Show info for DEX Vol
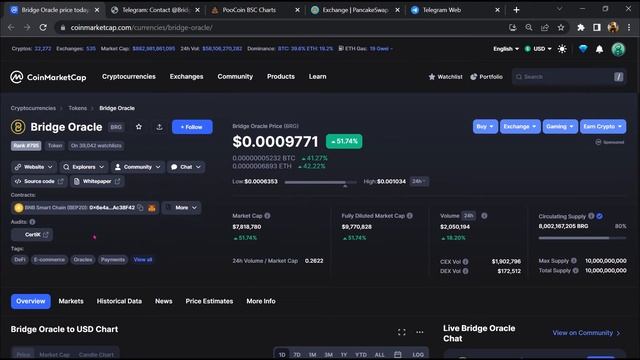Viewport: 640px width, 360px height. pyautogui.click(x=465, y=271)
